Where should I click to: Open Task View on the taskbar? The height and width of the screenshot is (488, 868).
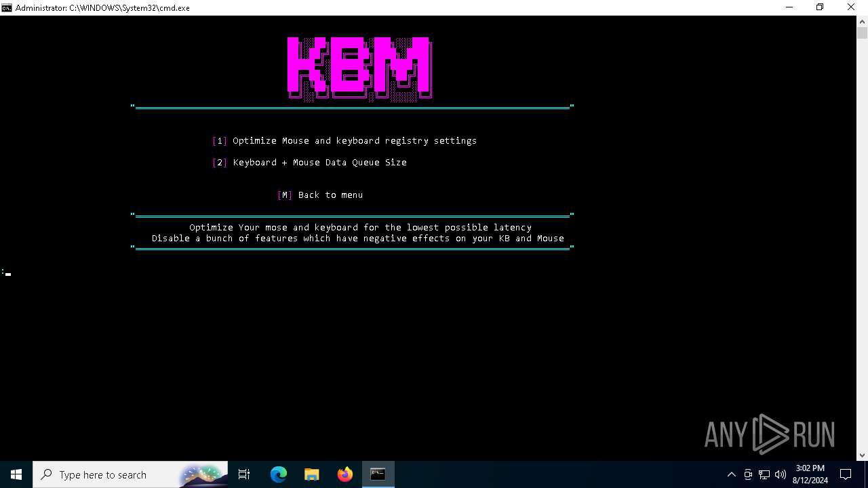pyautogui.click(x=244, y=474)
